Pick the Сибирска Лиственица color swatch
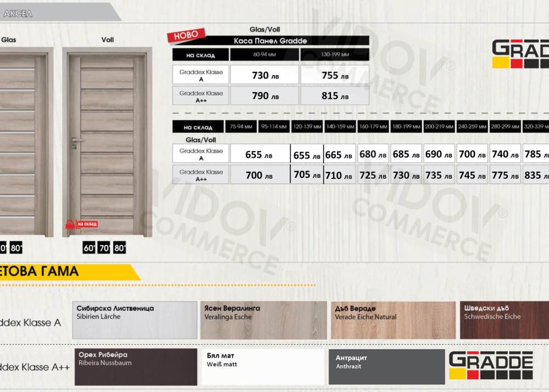Image resolution: width=549 pixels, height=392 pixels. point(135,320)
